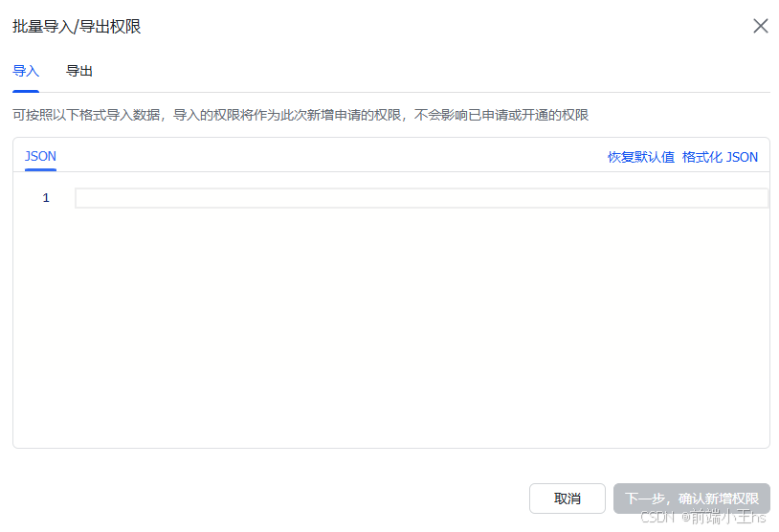Select the JSON tab
The height and width of the screenshot is (532, 779).
(40, 157)
